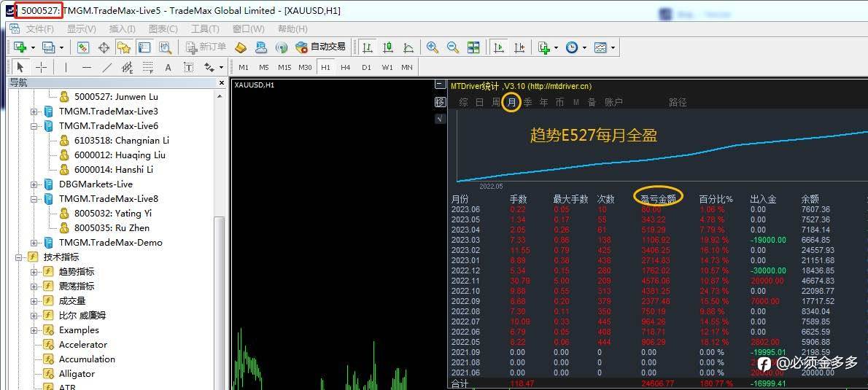Expand the 趋势指标 folder

(34, 272)
